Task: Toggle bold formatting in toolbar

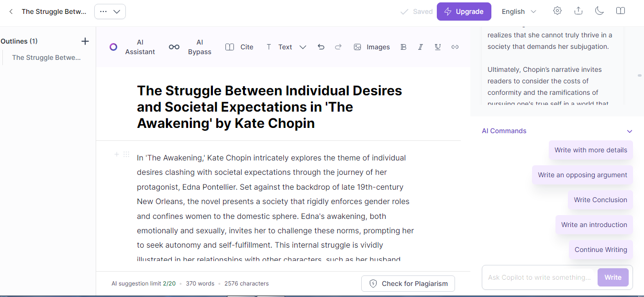Action: click(x=403, y=47)
